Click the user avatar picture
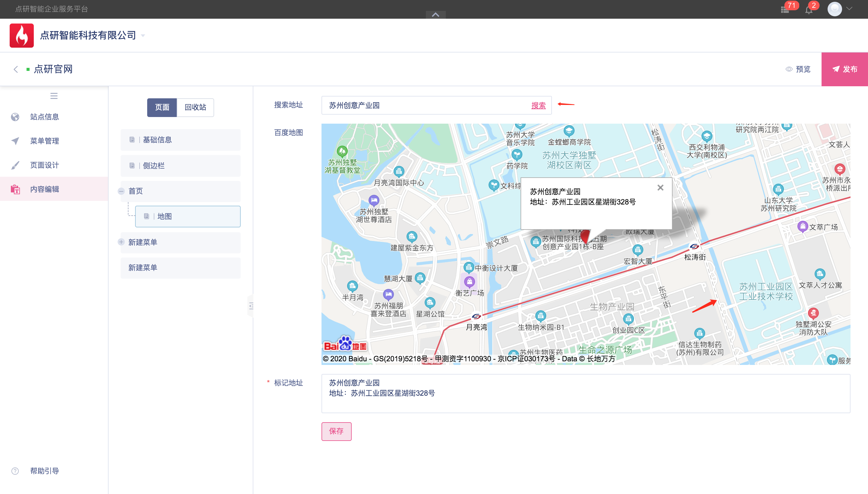This screenshot has height=494, width=868. [835, 9]
